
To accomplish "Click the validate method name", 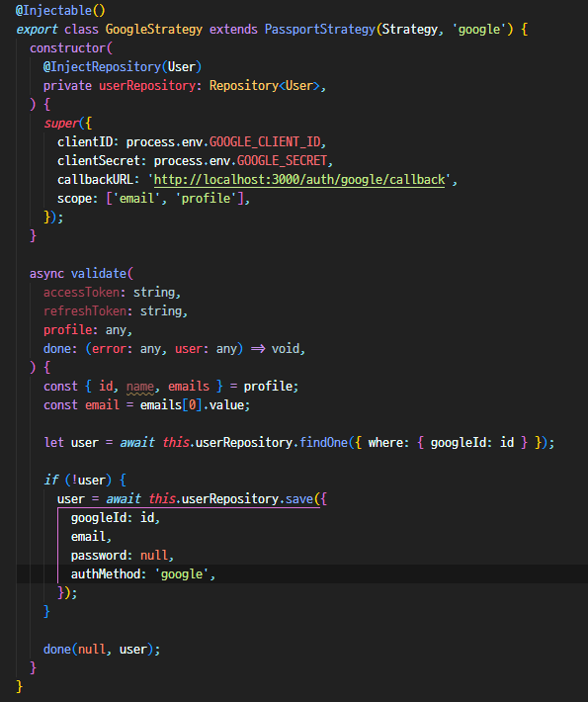I will click(x=99, y=274).
